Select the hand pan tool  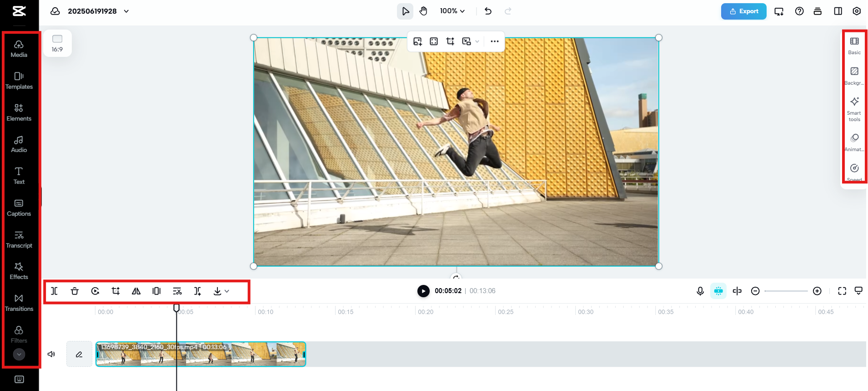point(423,11)
